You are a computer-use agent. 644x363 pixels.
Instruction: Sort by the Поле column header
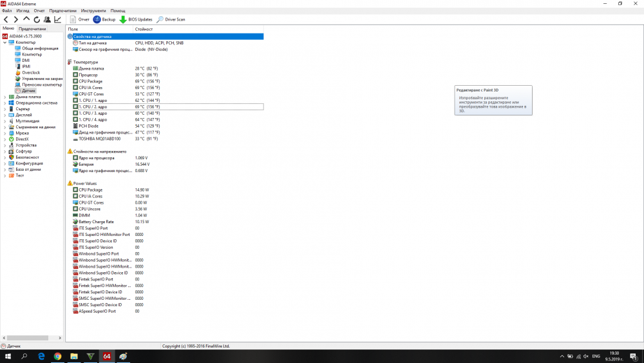coord(100,29)
